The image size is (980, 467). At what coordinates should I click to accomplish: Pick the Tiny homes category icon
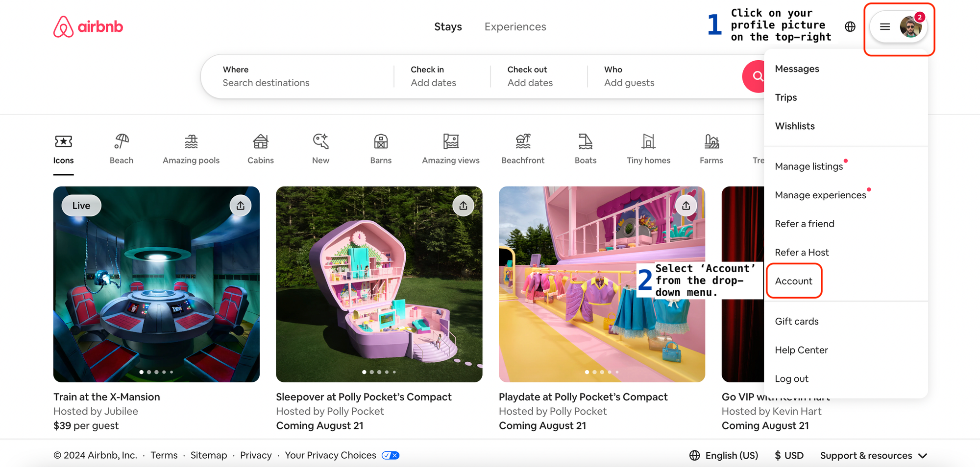click(648, 141)
